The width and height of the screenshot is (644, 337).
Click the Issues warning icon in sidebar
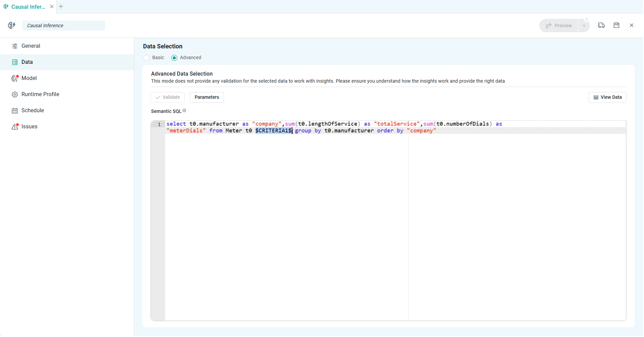tap(15, 127)
